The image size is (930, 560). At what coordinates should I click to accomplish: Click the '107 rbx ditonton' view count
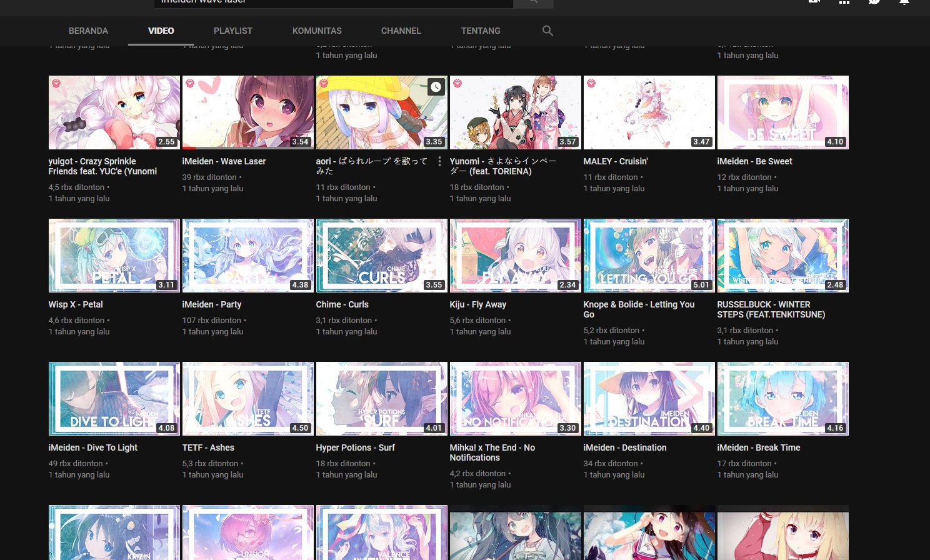[x=211, y=321]
